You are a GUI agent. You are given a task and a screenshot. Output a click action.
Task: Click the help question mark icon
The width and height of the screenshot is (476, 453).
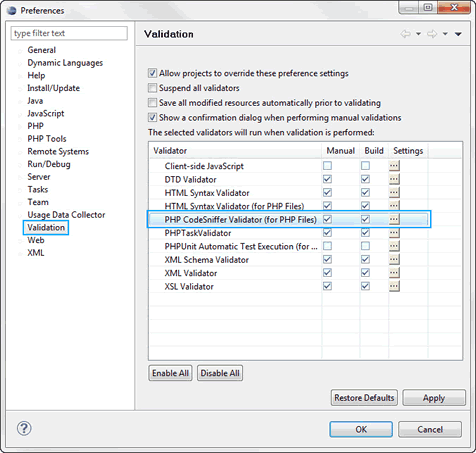click(x=24, y=428)
